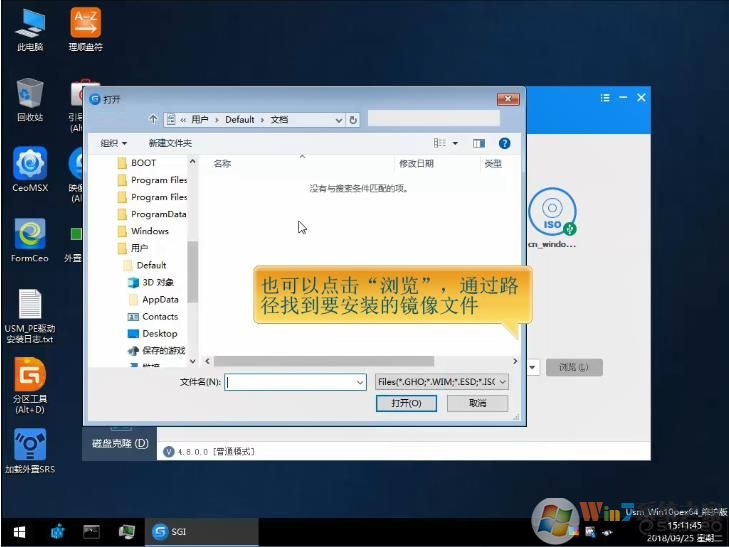Open the file type filter dropdown
Screen dimensions: 729x547
pos(441,381)
